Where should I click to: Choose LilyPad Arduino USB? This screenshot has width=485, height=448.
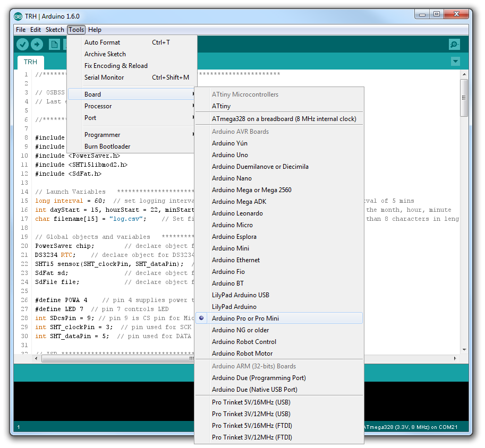point(279,295)
